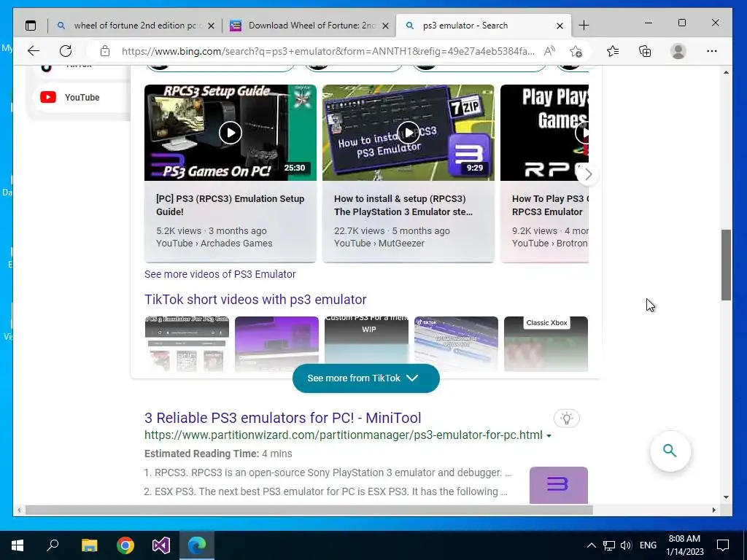The image size is (747, 560).
Task: Open How to install & setup (RPCS3) title
Action: (x=403, y=205)
